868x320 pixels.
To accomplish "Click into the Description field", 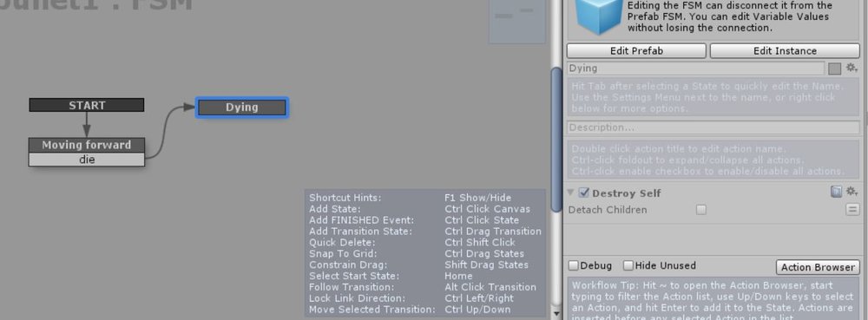I will click(713, 127).
